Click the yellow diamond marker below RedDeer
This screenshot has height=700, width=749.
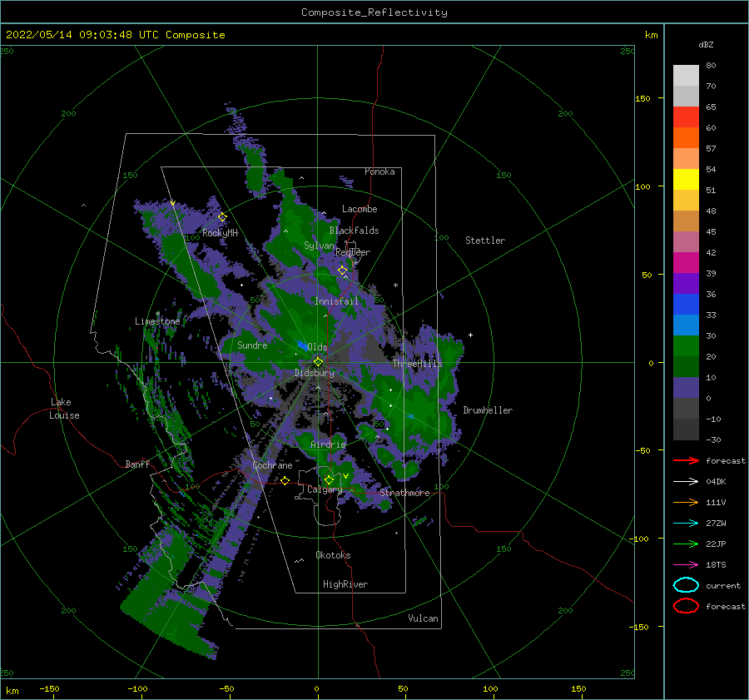pyautogui.click(x=342, y=271)
